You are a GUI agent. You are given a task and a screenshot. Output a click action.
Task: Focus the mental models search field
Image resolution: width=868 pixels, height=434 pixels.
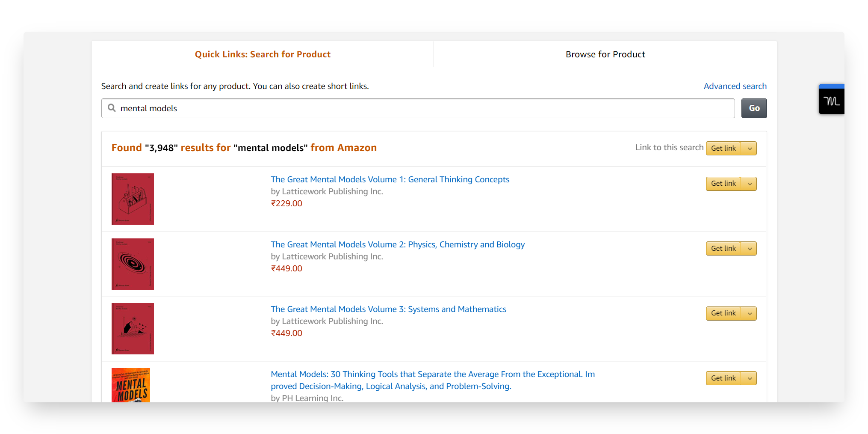coord(418,108)
